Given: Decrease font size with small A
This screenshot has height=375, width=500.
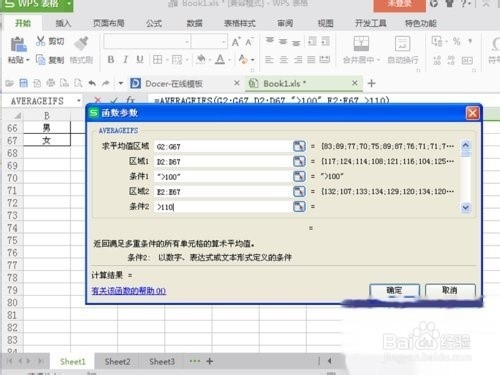Looking at the screenshot, I should [x=249, y=42].
